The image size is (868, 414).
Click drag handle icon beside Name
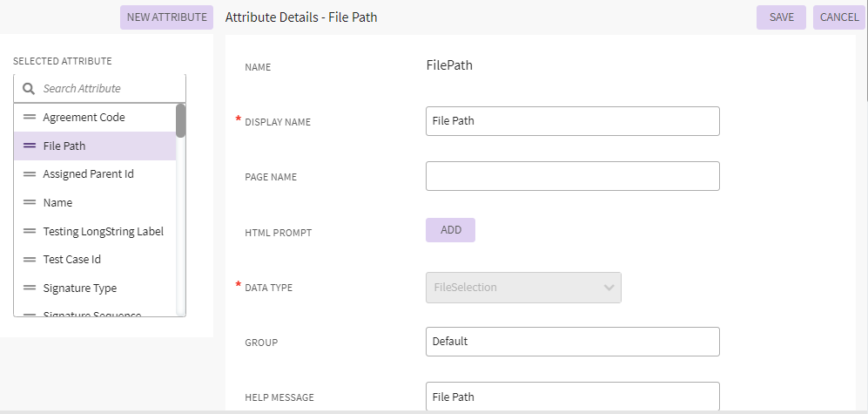(30, 202)
